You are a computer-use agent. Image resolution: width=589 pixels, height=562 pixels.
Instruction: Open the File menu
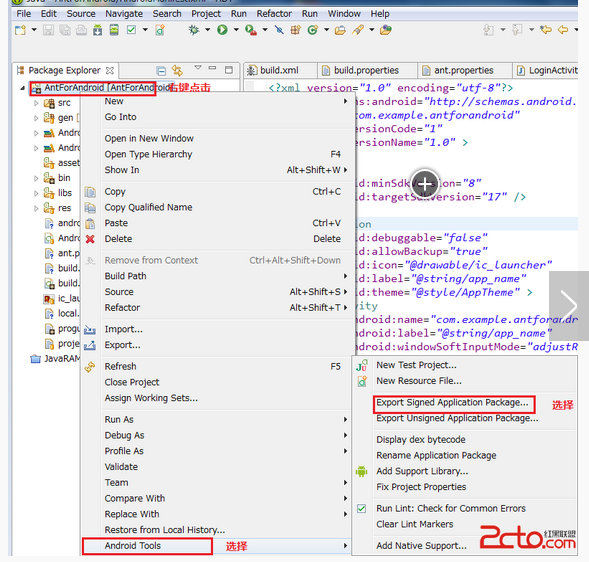(x=24, y=14)
